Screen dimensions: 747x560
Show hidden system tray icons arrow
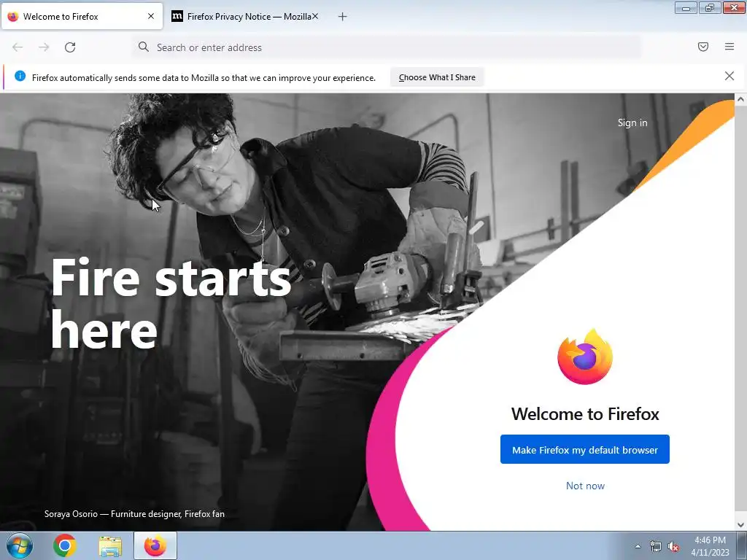[x=638, y=546]
